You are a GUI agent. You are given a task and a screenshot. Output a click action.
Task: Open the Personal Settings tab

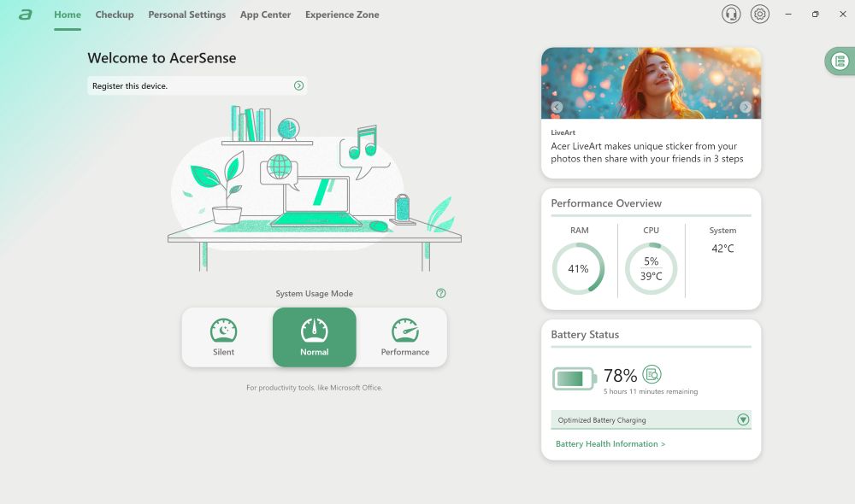(187, 15)
